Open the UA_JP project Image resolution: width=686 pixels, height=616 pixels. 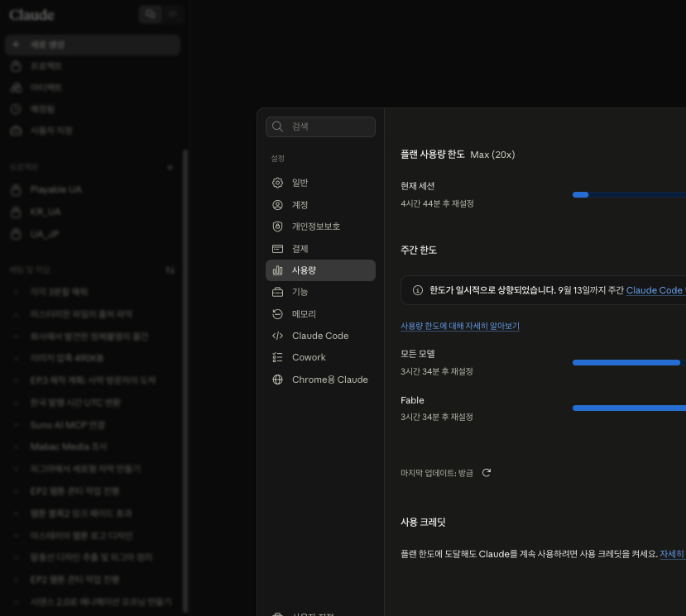pyautogui.click(x=93, y=234)
